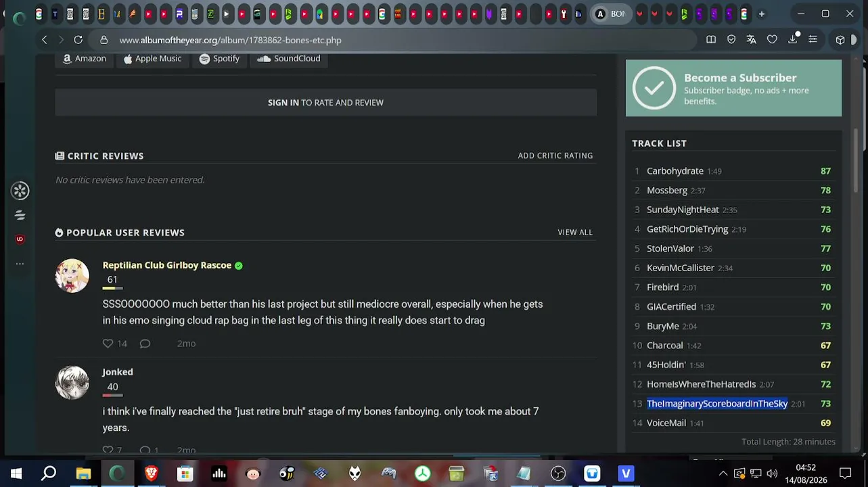868x487 pixels.
Task: Open the volume control in system tray
Action: point(772,473)
